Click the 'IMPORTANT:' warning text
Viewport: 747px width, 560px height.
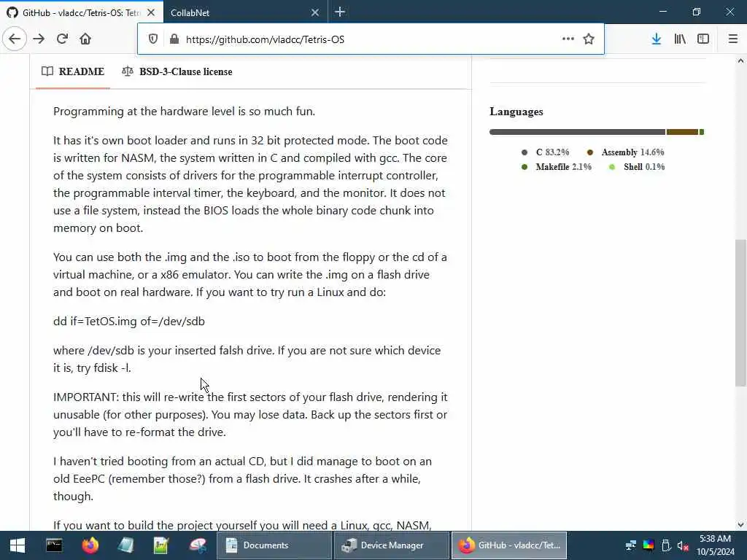pyautogui.click(x=86, y=397)
